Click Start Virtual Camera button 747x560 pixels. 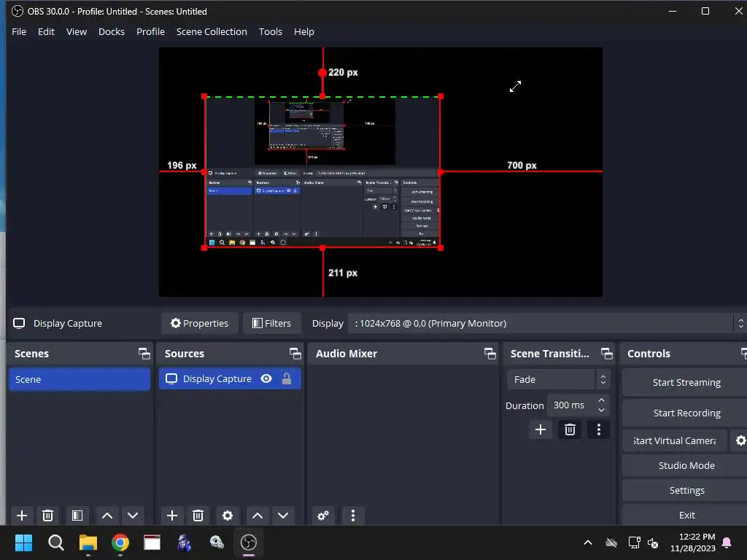(x=675, y=440)
